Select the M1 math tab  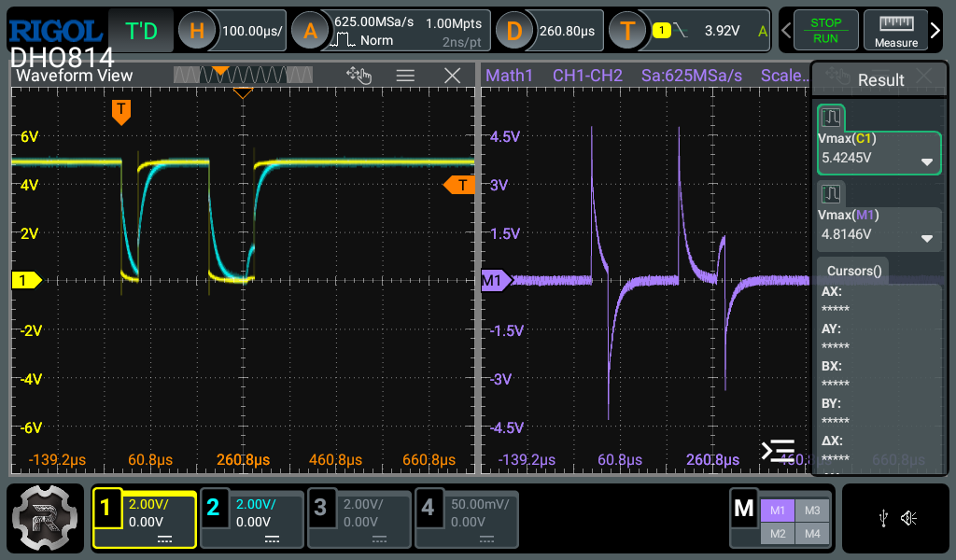click(779, 510)
